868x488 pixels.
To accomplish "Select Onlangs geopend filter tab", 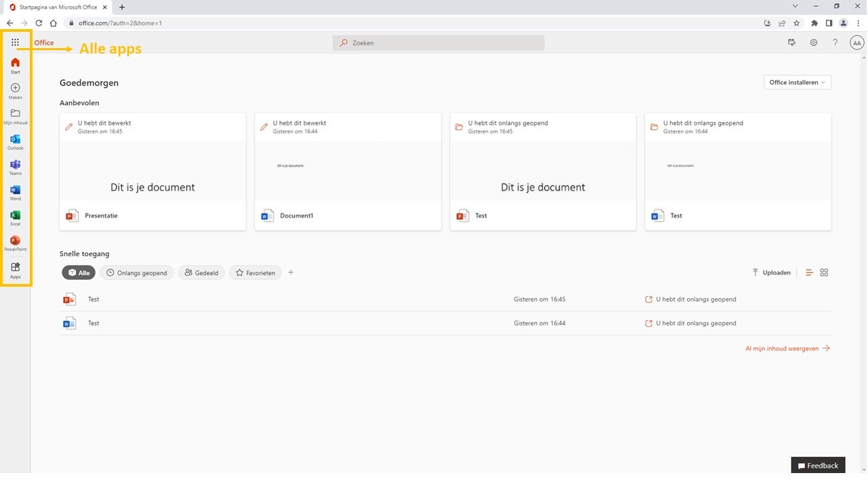I will pyautogui.click(x=137, y=272).
